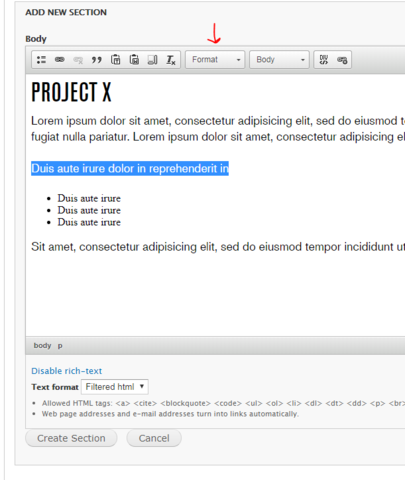405x480 pixels.
Task: Click the Cancel button
Action: tap(154, 438)
